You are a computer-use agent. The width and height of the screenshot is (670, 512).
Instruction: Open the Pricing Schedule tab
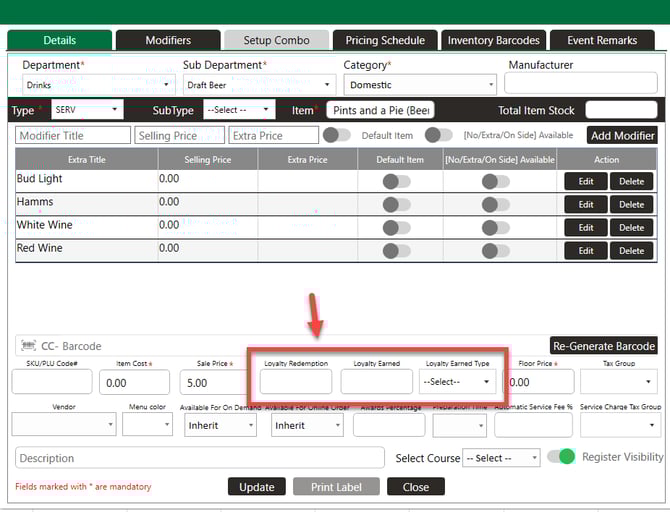[x=385, y=41]
